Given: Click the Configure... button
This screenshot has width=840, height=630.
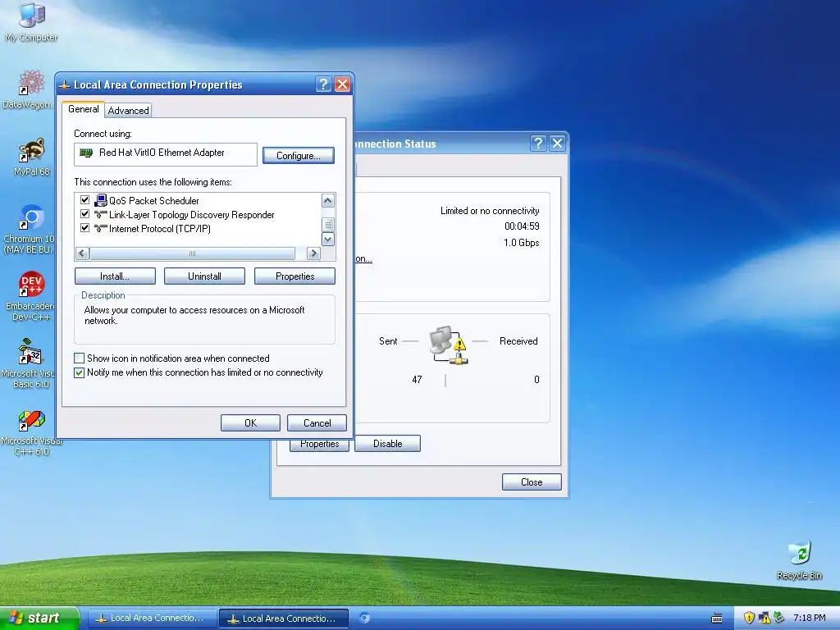Looking at the screenshot, I should [299, 155].
